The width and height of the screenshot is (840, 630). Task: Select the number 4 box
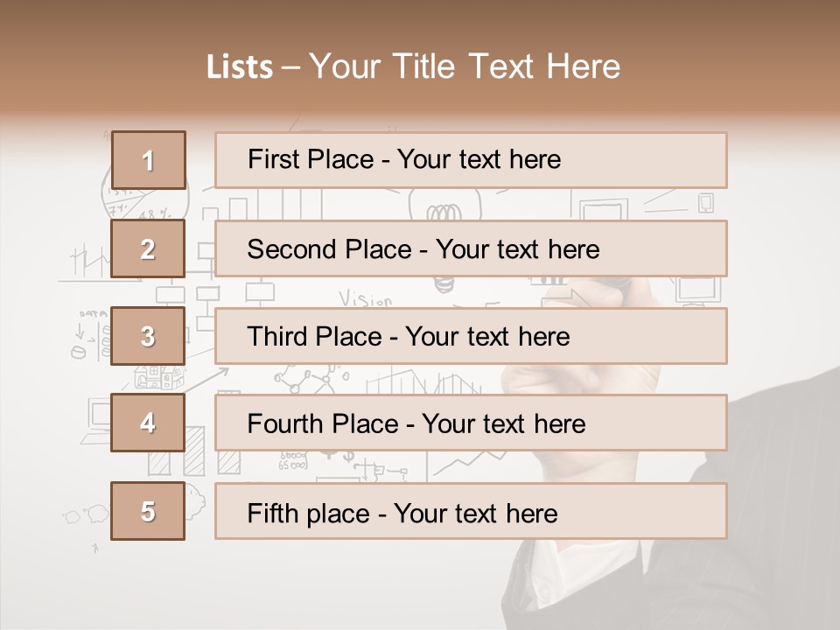[x=148, y=423]
